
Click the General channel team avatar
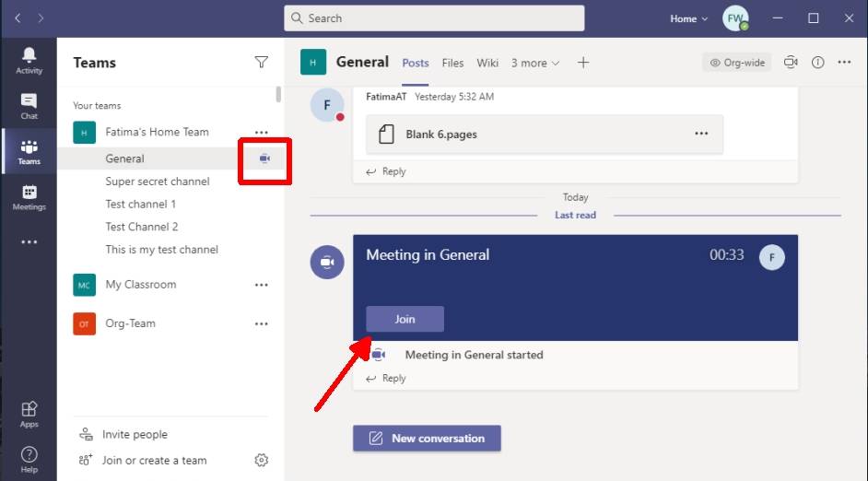click(x=313, y=62)
